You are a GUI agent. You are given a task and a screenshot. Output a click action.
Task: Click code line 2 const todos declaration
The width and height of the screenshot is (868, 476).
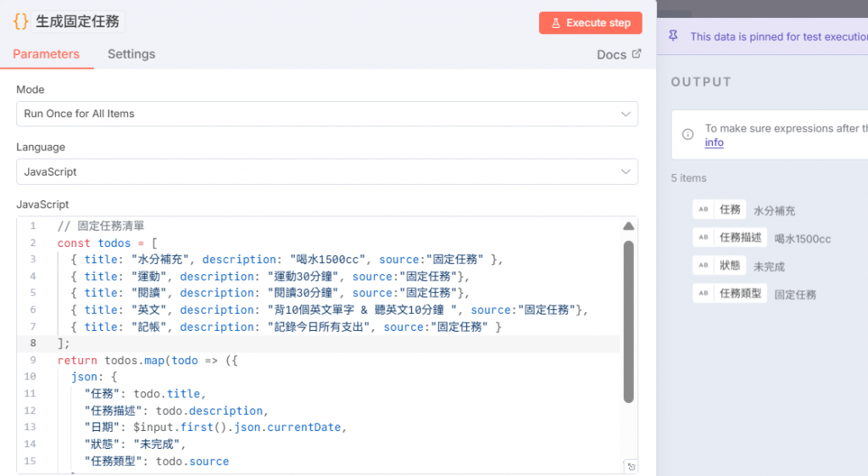pyautogui.click(x=108, y=243)
